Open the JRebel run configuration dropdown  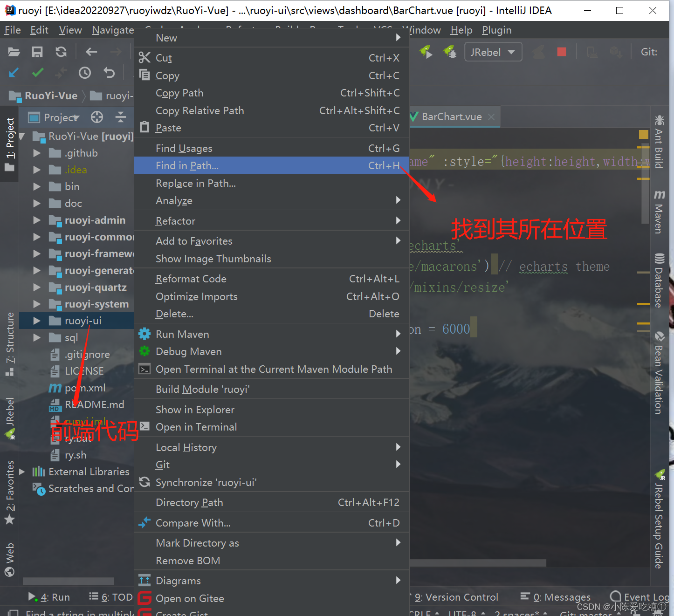pos(493,52)
